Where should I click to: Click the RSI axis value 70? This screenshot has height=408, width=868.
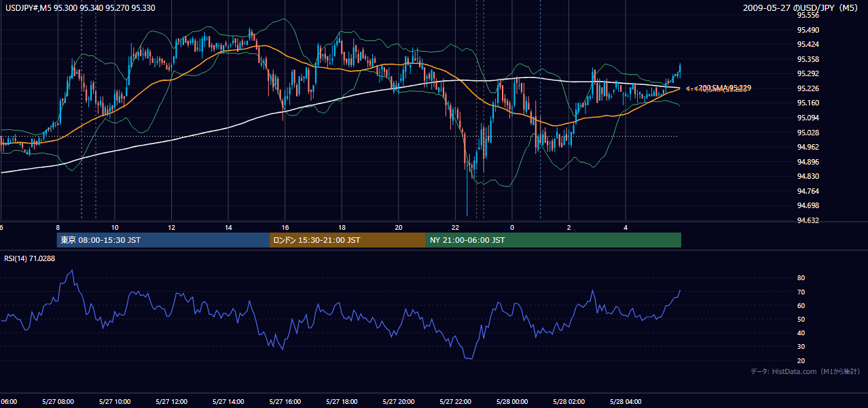tap(801, 292)
